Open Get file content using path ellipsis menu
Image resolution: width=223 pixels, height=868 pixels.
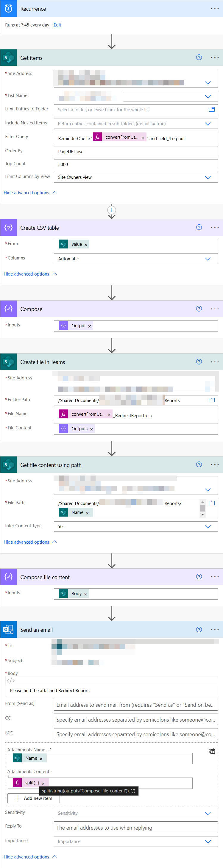pos(215,465)
